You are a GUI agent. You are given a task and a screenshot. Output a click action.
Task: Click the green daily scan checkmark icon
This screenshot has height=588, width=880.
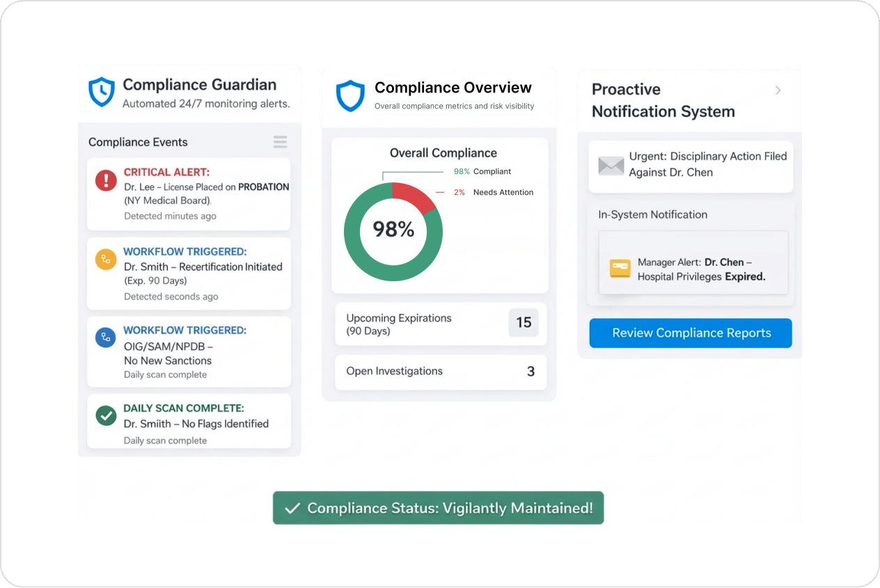pyautogui.click(x=107, y=414)
